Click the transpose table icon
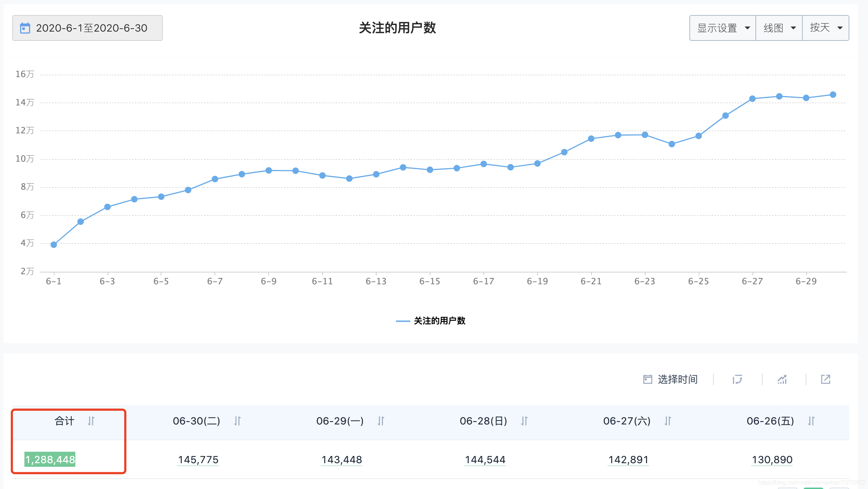Screen dimensions: 868x489 (x=737, y=379)
